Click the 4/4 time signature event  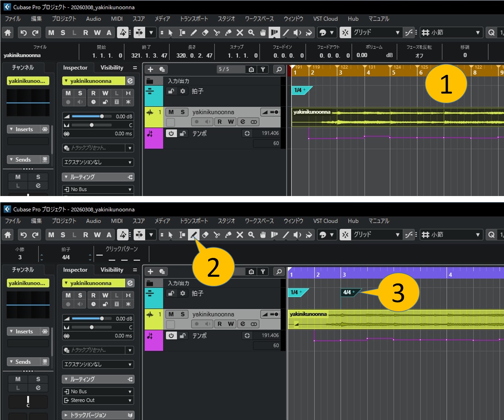[x=347, y=292]
